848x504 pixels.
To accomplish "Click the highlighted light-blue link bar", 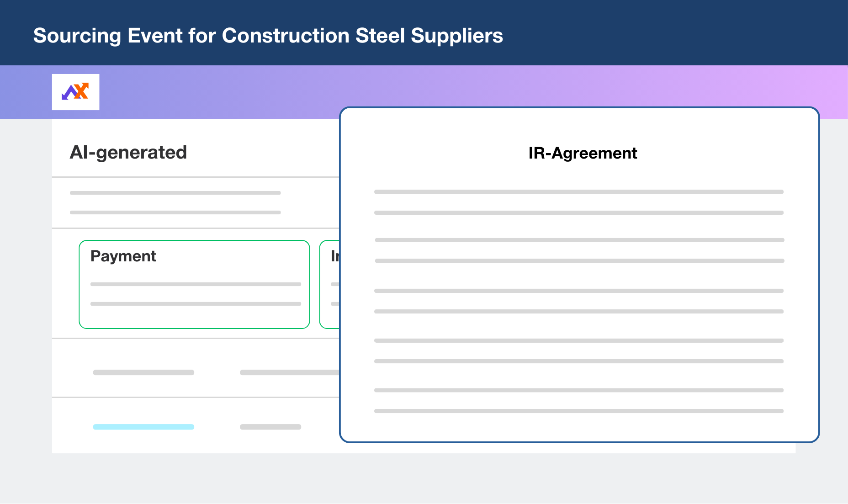I will [143, 427].
